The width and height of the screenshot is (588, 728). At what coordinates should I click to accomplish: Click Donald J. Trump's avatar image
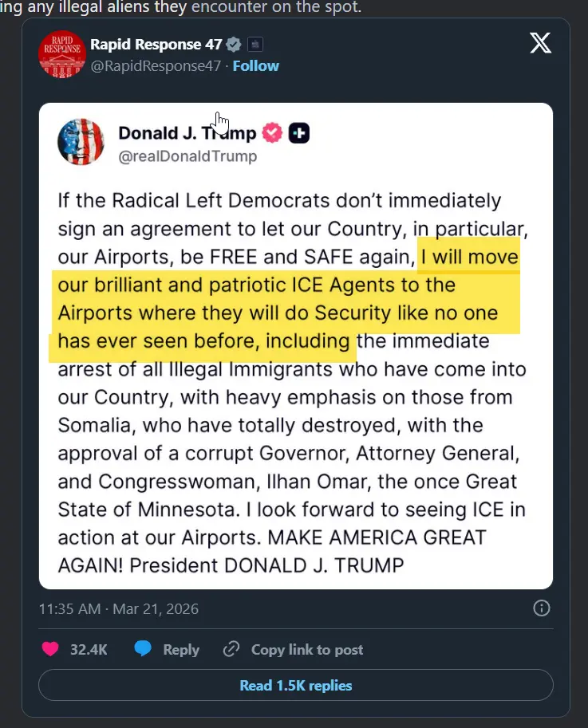pos(81,143)
